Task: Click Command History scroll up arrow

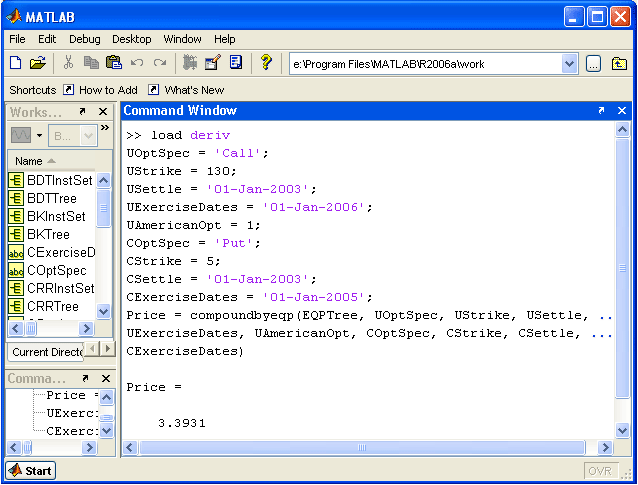Action: tap(107, 397)
